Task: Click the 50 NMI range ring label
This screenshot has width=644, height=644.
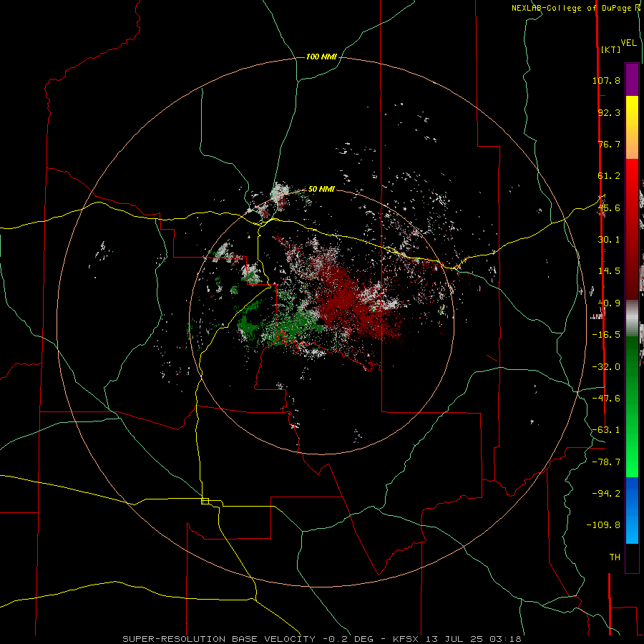Action: (x=321, y=189)
